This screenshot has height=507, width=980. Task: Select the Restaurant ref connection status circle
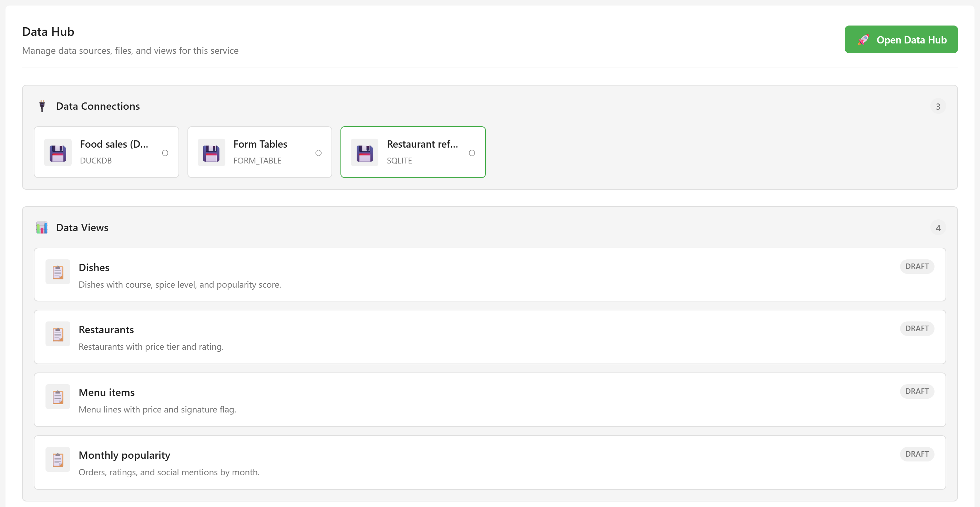click(472, 153)
